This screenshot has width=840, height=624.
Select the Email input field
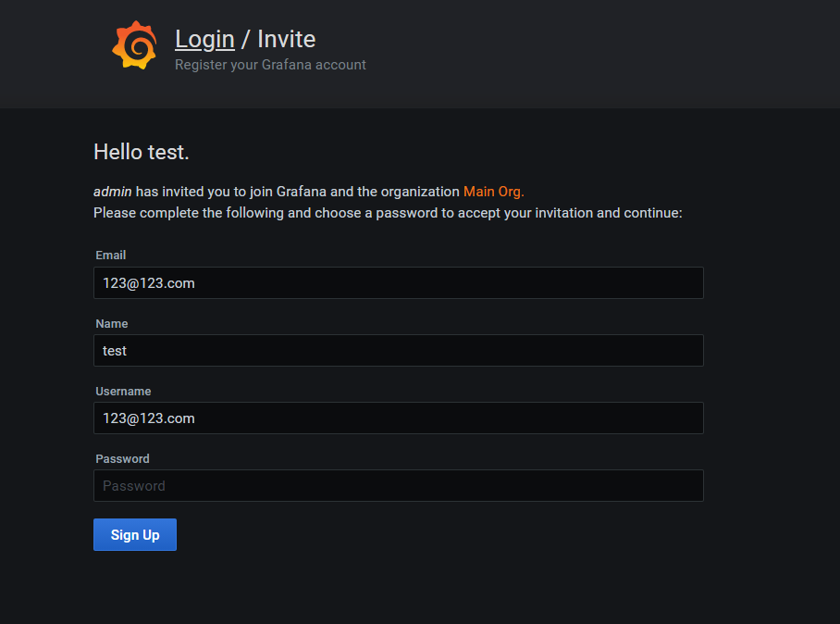(398, 282)
